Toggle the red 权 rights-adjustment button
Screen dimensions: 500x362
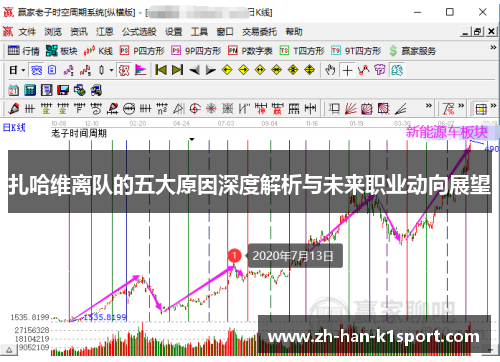point(124,70)
